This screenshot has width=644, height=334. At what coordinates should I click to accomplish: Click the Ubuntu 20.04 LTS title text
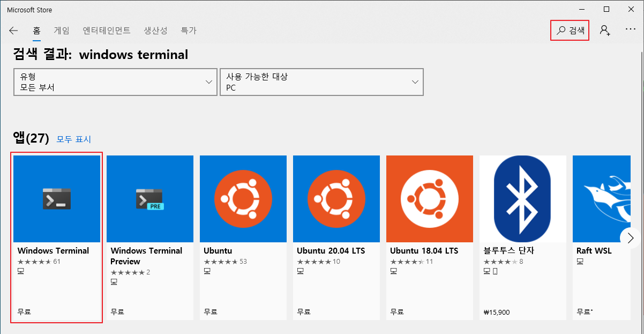tap(331, 250)
